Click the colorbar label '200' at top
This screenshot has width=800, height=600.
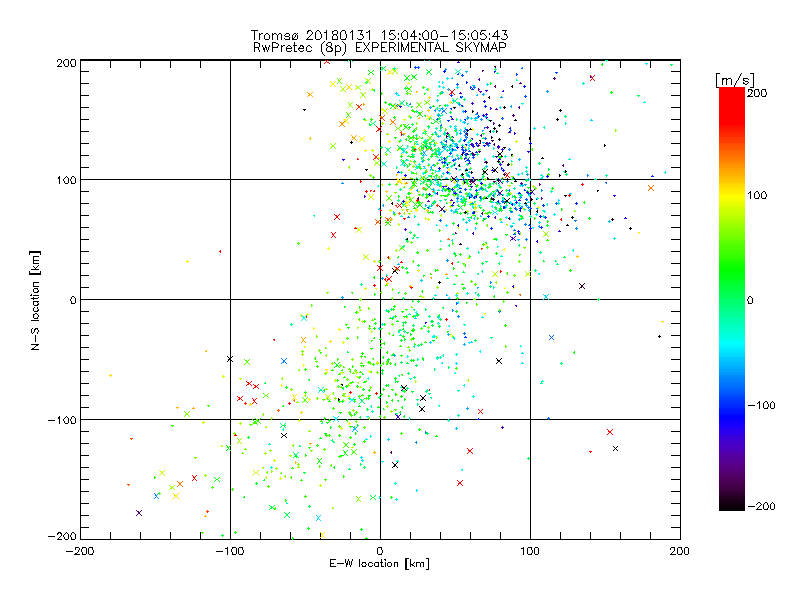click(757, 93)
